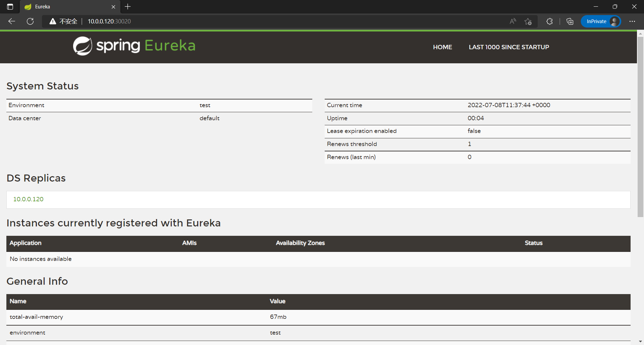
Task: Reload the Eureka page
Action: [30, 21]
